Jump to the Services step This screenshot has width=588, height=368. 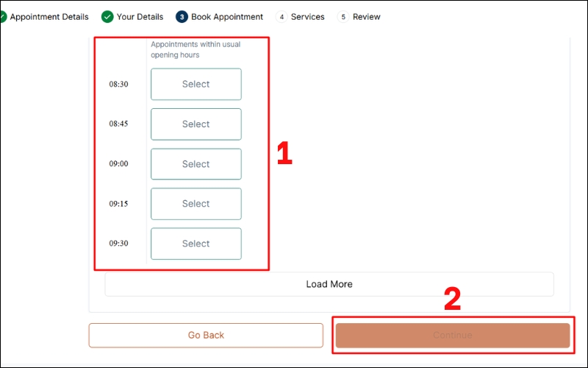tap(307, 16)
